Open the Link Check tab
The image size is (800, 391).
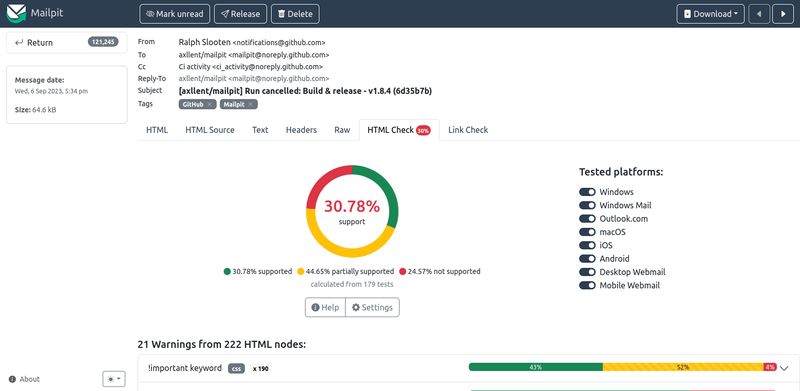click(468, 130)
